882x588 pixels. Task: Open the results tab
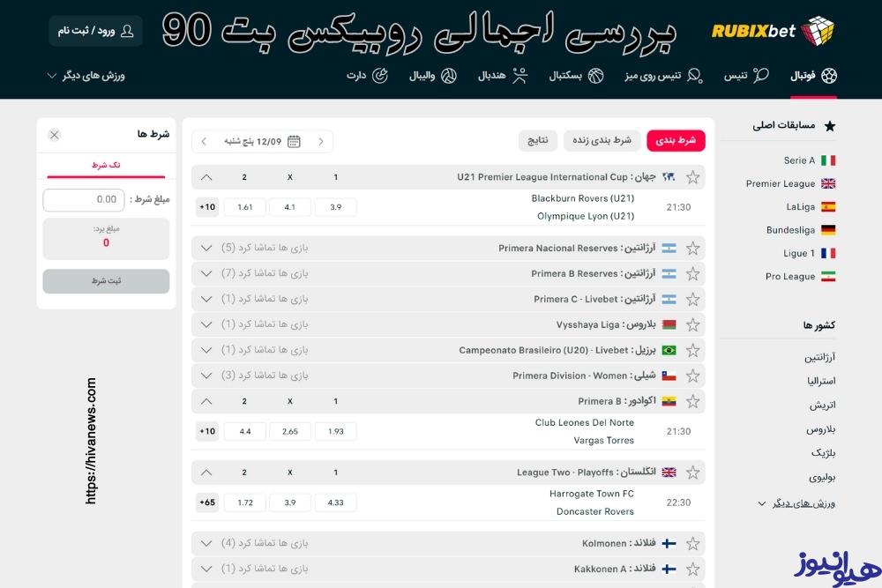coord(538,141)
